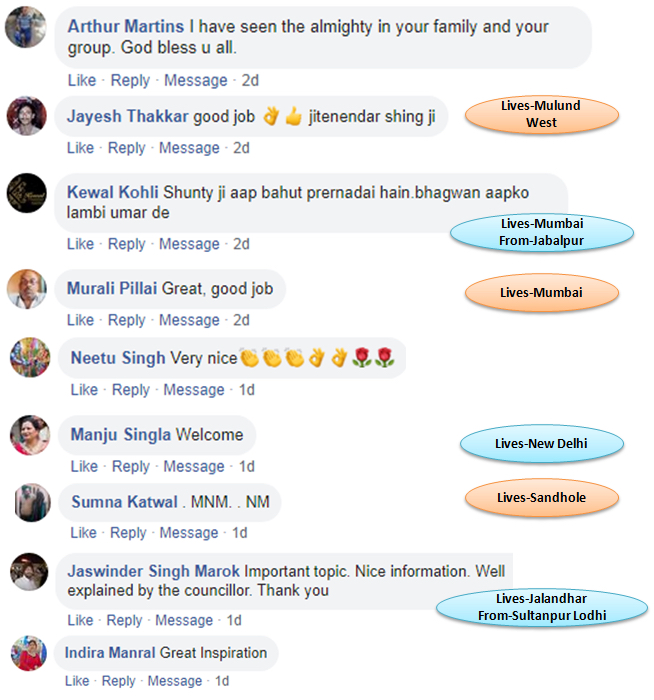Click the Lives-Mulund West orange label

tap(542, 114)
